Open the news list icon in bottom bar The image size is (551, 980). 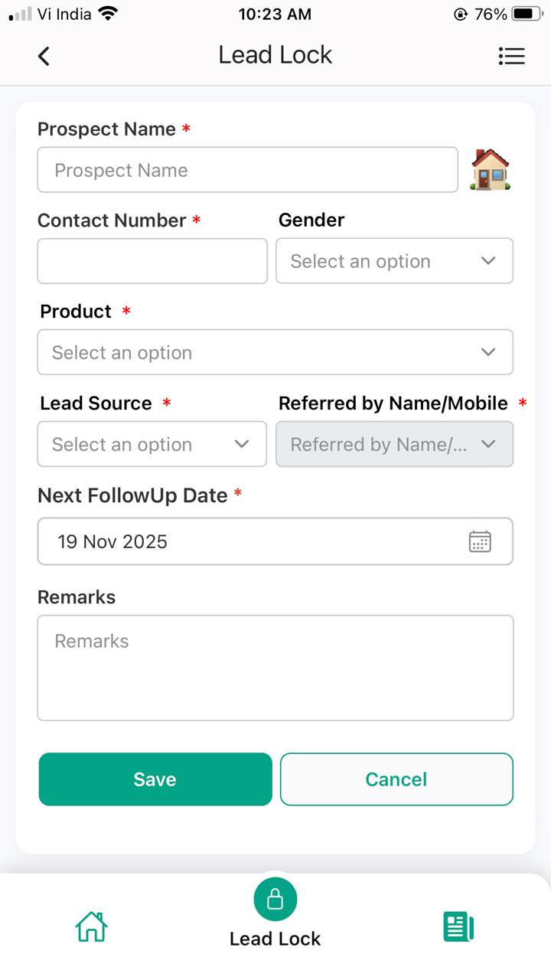coord(458,926)
